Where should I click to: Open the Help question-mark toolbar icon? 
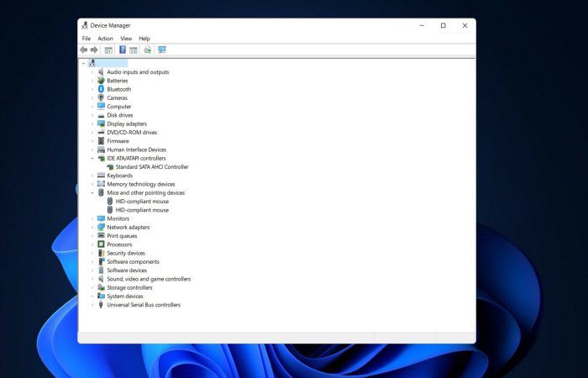point(123,50)
